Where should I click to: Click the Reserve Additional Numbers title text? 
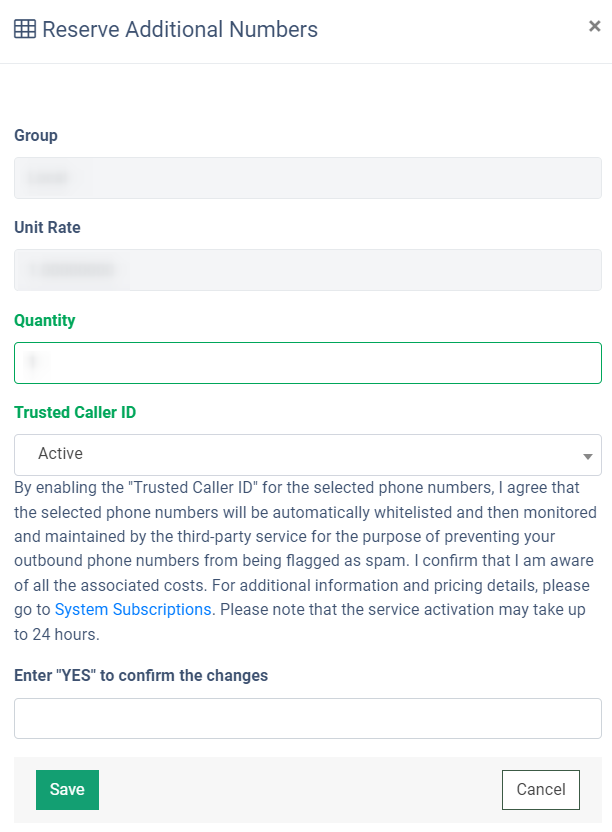pos(180,30)
